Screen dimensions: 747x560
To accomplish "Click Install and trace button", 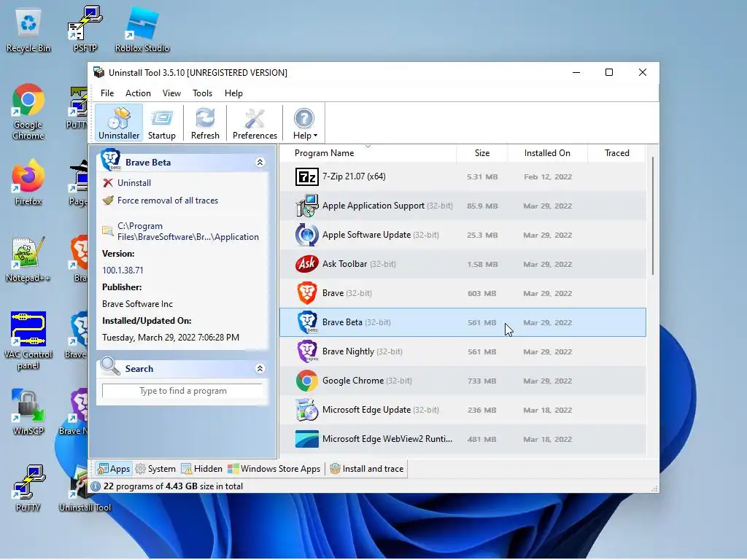I will pyautogui.click(x=366, y=469).
